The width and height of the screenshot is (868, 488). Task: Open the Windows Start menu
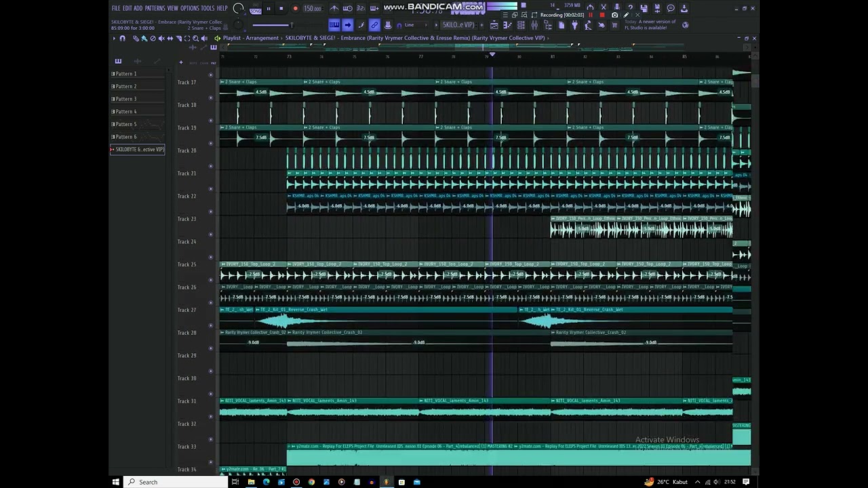click(116, 482)
